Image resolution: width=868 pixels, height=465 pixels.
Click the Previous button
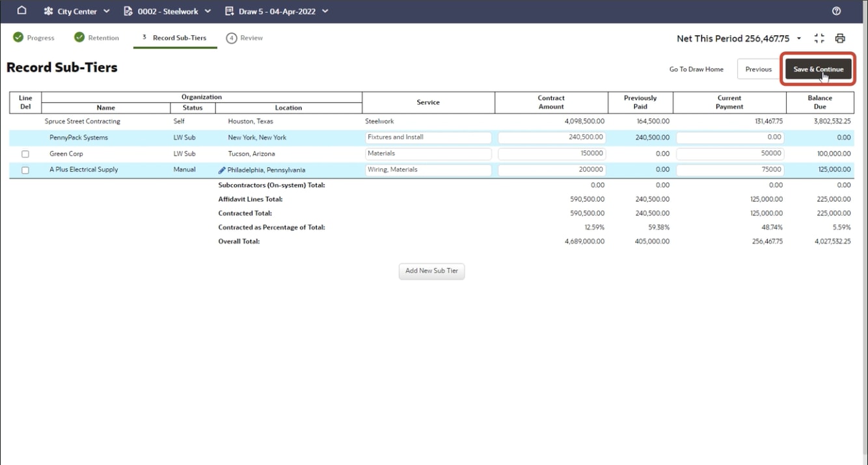(x=758, y=69)
